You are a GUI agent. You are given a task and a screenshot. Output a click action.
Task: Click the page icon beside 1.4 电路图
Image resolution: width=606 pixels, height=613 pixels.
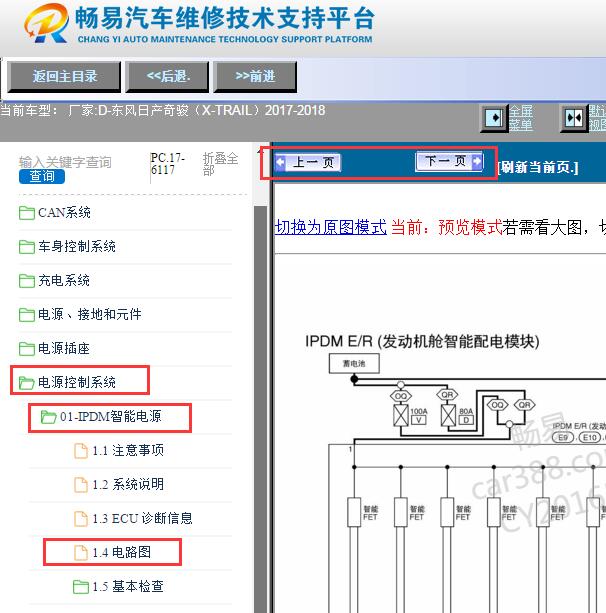(81, 553)
